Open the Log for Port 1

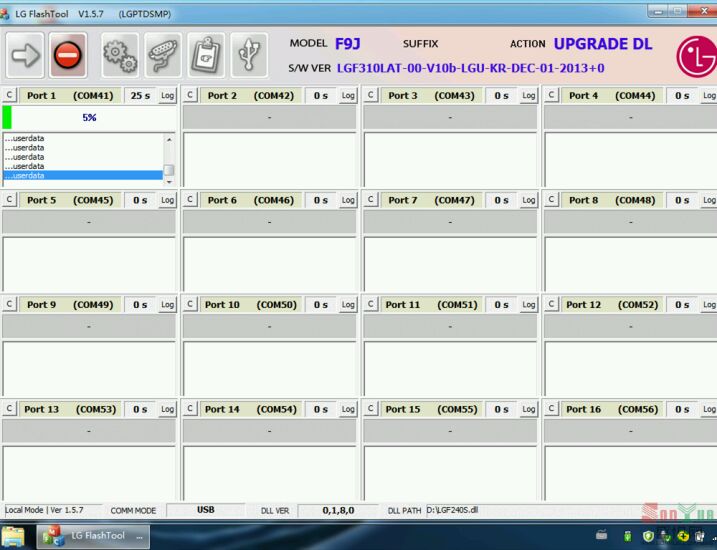pyautogui.click(x=167, y=96)
